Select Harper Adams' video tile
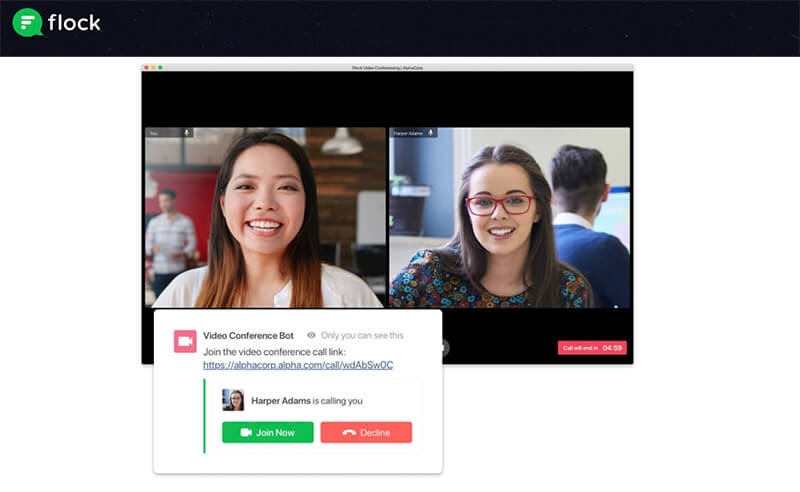This screenshot has width=800, height=492. pyautogui.click(x=510, y=217)
